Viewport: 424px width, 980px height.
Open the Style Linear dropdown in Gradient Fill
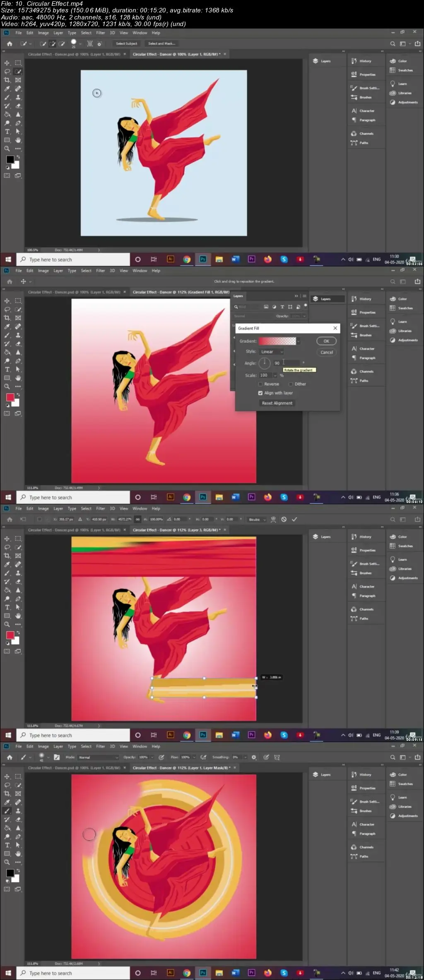point(272,352)
